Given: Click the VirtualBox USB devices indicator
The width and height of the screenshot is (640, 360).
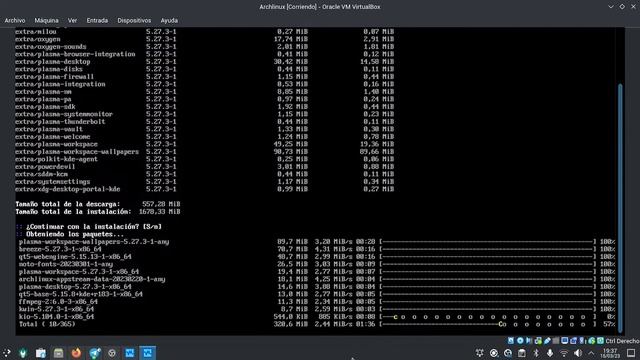Looking at the screenshot, I should tap(547, 340).
